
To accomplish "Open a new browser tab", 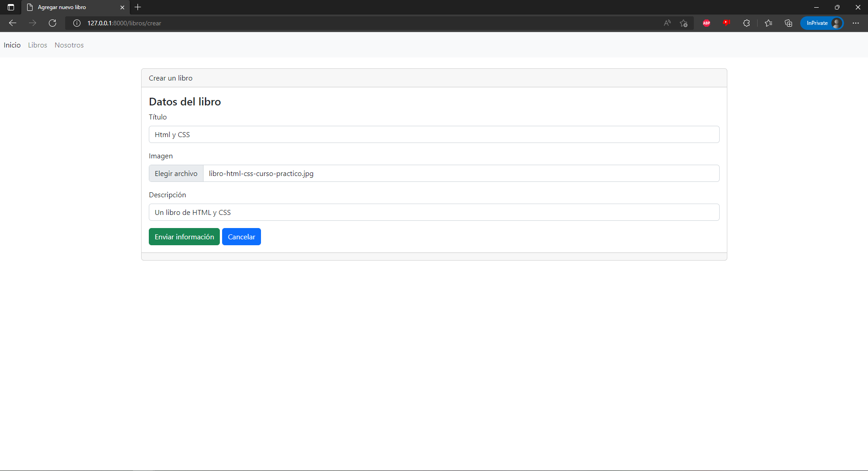I will [x=138, y=7].
